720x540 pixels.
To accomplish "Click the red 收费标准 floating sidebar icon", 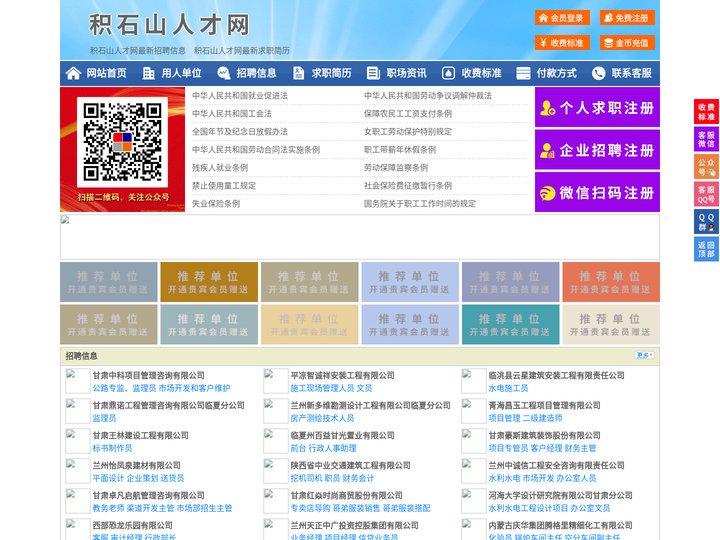I will [706, 112].
